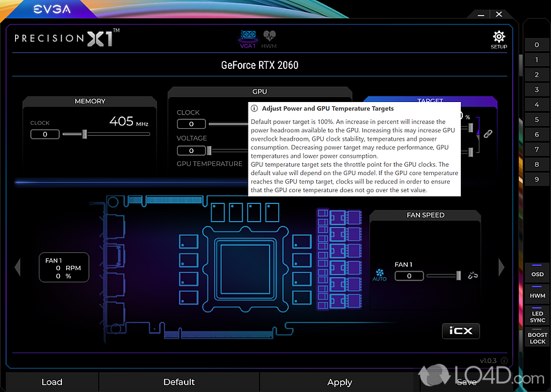Click the memory clock slider handle
The width and height of the screenshot is (551, 392).
click(84, 134)
